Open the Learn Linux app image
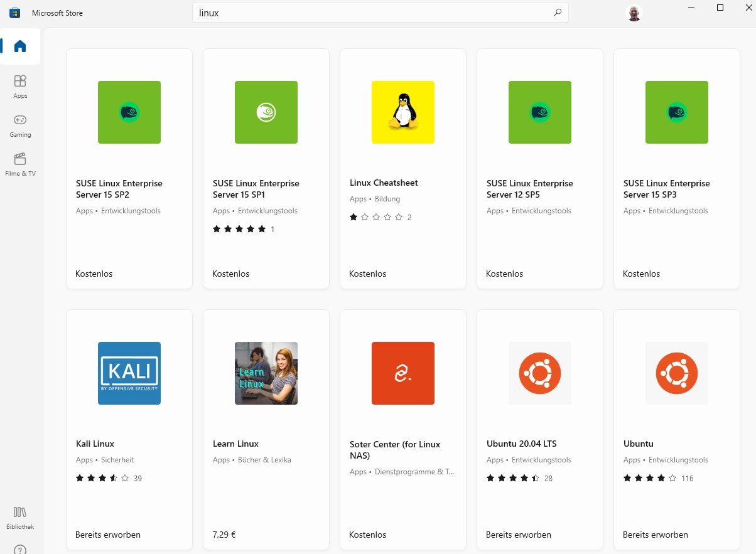The image size is (756, 554). [x=266, y=373]
